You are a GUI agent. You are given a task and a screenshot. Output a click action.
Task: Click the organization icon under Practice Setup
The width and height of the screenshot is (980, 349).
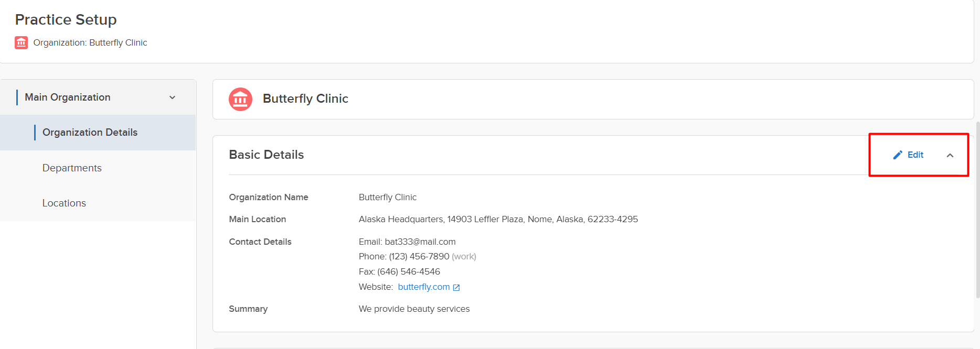(21, 42)
